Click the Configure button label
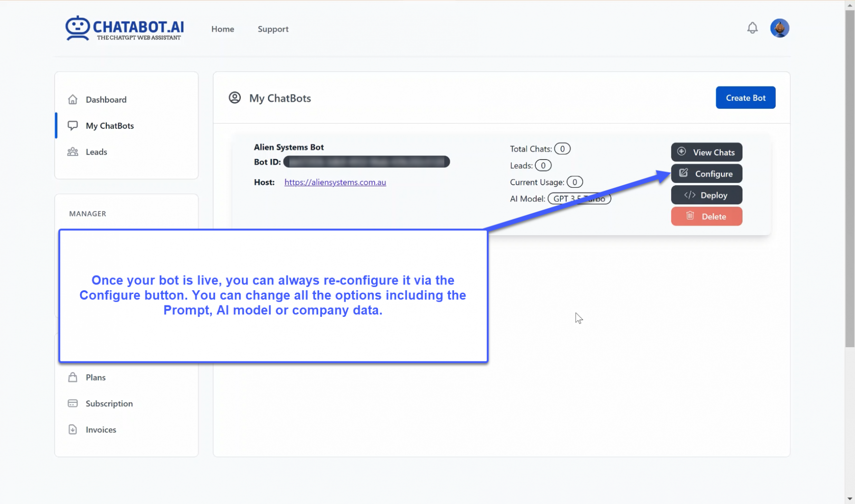855x504 pixels. coord(713,174)
